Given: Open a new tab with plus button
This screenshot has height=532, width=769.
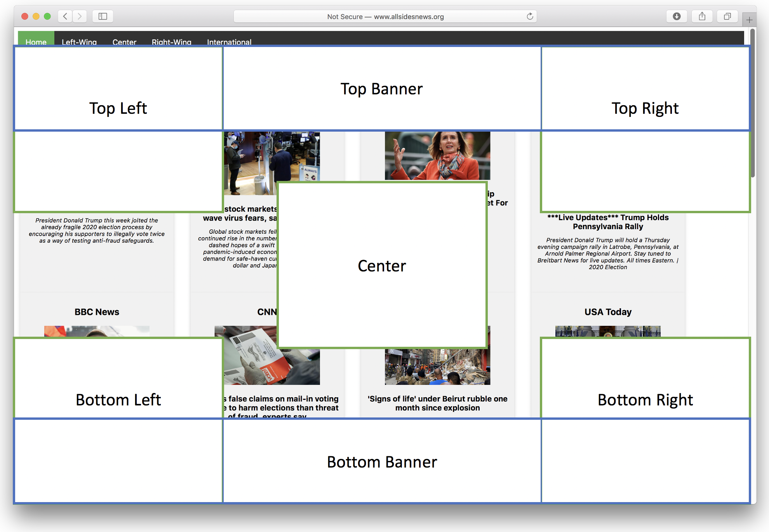Looking at the screenshot, I should pyautogui.click(x=749, y=19).
